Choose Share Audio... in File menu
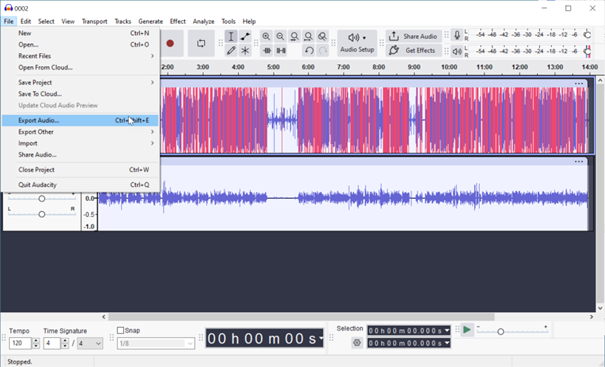 point(80,155)
